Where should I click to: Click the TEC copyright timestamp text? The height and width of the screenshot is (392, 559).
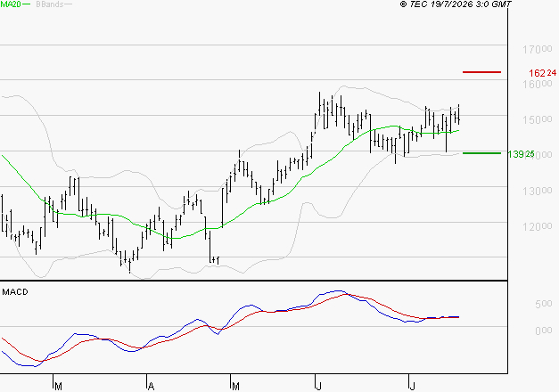(x=456, y=4)
